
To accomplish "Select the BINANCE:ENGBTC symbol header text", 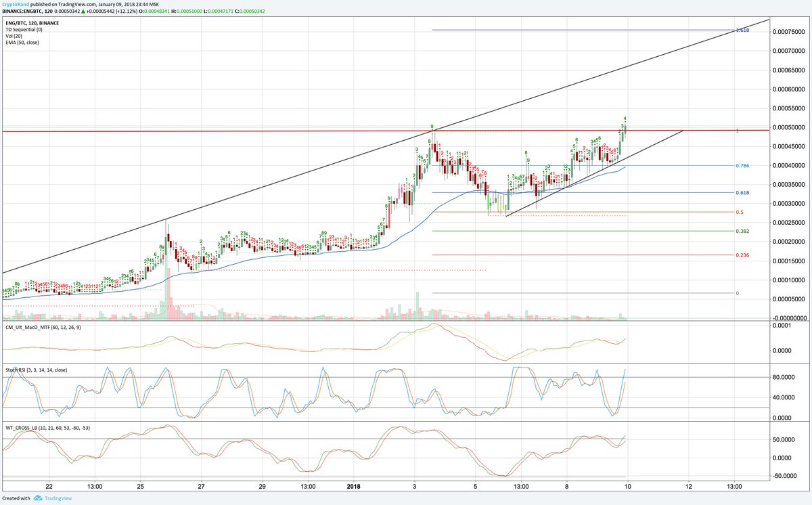I will pyautogui.click(x=26, y=10).
